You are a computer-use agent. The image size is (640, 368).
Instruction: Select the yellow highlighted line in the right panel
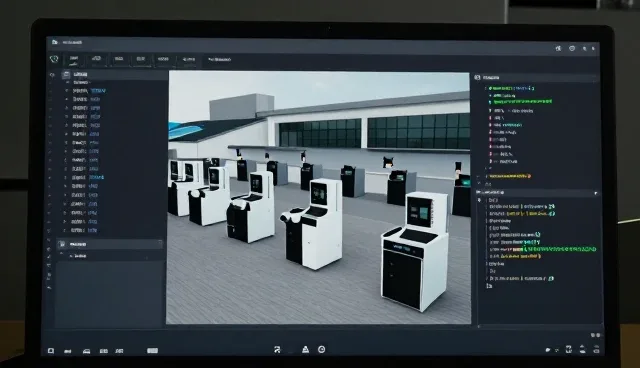510,176
